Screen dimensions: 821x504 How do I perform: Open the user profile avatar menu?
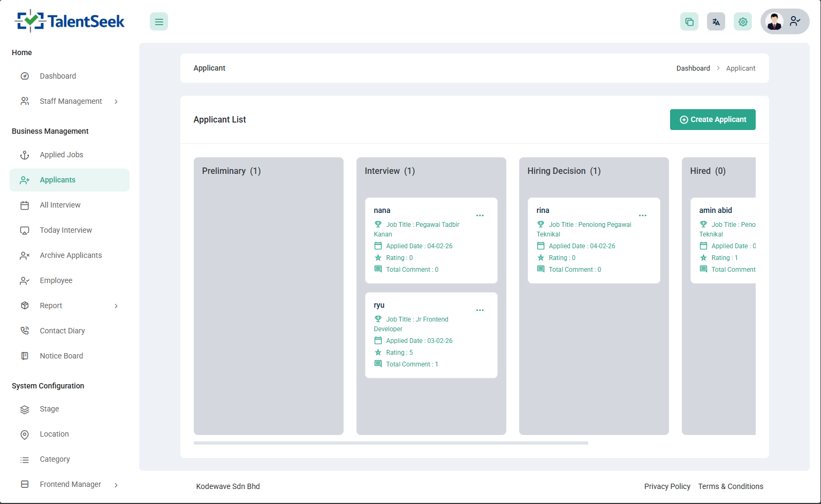click(784, 21)
